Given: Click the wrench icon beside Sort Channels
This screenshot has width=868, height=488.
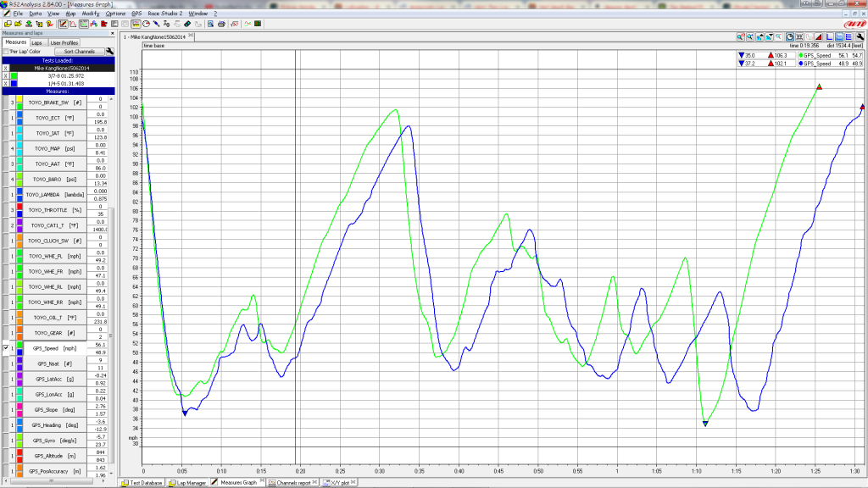Looking at the screenshot, I should (109, 52).
